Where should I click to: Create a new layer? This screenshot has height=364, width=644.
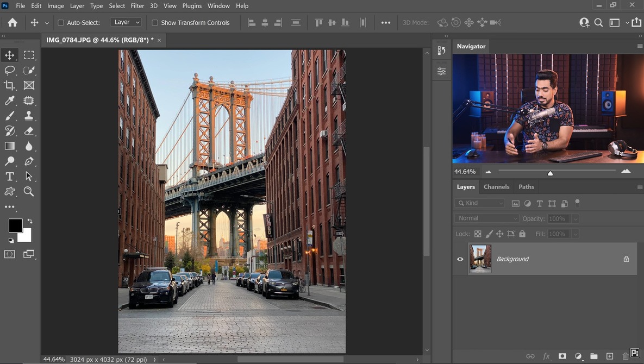(x=610, y=356)
